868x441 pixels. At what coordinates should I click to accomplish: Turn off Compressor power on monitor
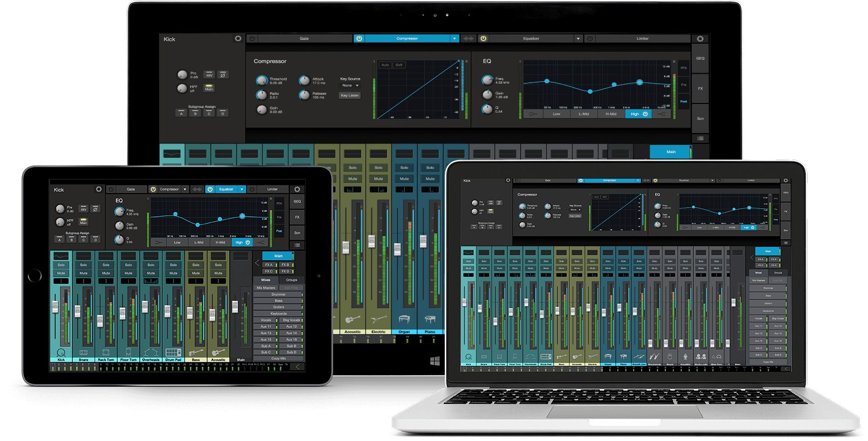tap(359, 39)
